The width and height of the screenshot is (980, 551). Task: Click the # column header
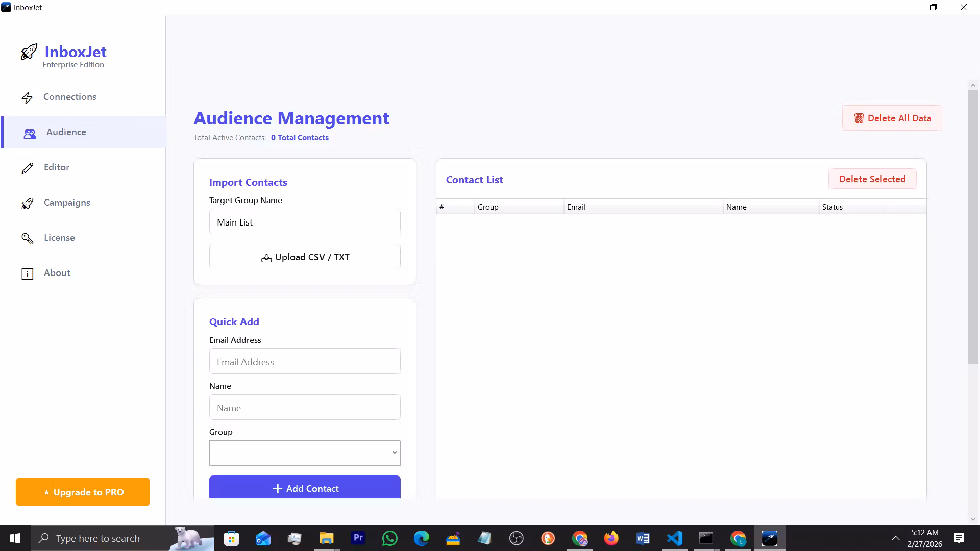[x=455, y=207]
